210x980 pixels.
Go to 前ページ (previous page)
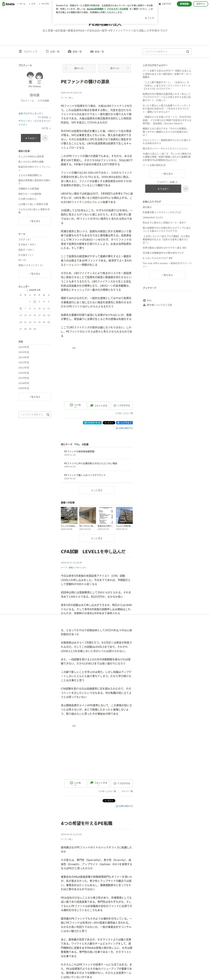(79, 68)
